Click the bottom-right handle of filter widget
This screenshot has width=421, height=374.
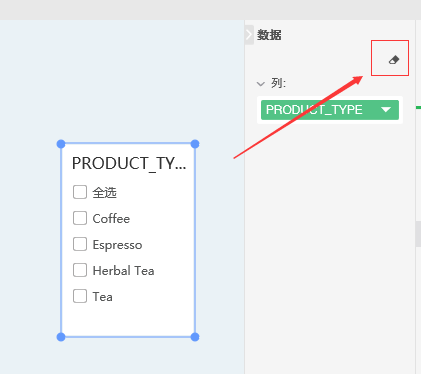click(195, 337)
